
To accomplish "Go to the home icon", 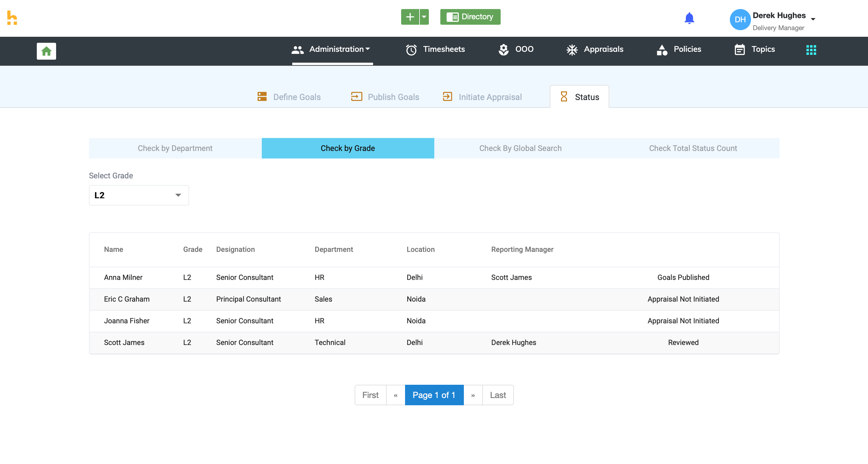I will pyautogui.click(x=46, y=51).
